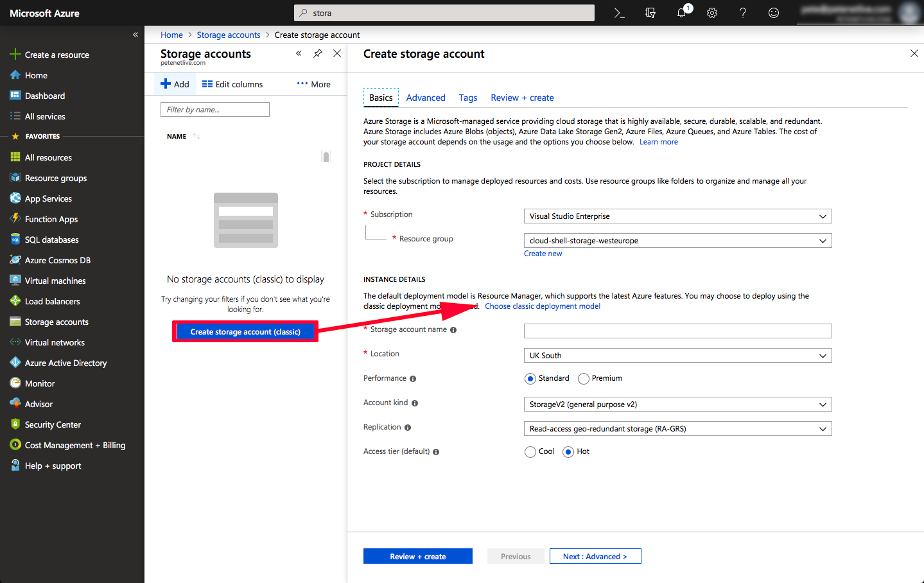Viewport: 924px width, 583px height.
Task: Click Choose classic deployment model link
Action: (543, 306)
